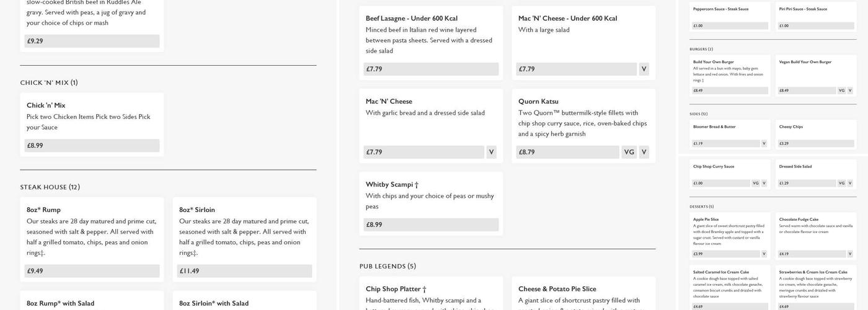The image size is (868, 310).
Task: Click the Pub Legends (5) section heading
Action: click(387, 267)
